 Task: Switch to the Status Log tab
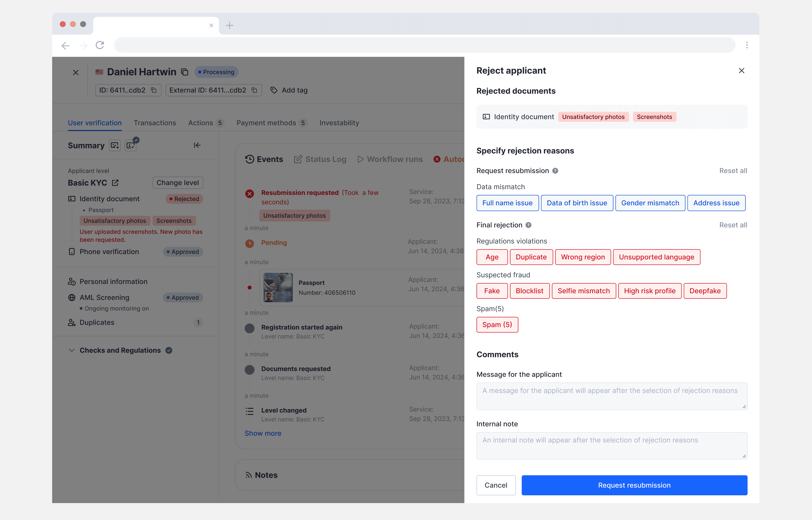click(320, 159)
